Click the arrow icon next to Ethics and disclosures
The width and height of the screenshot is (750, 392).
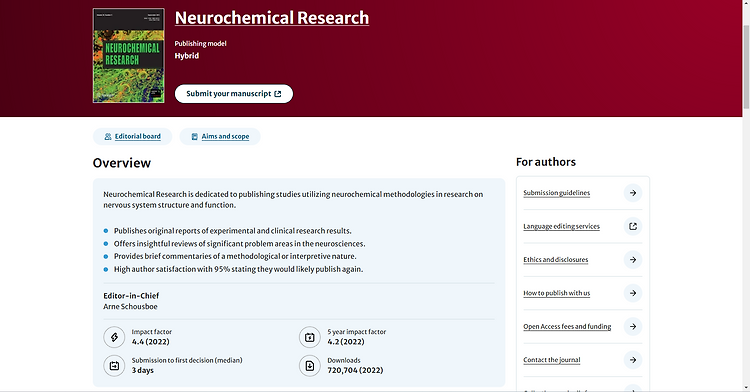pos(633,260)
